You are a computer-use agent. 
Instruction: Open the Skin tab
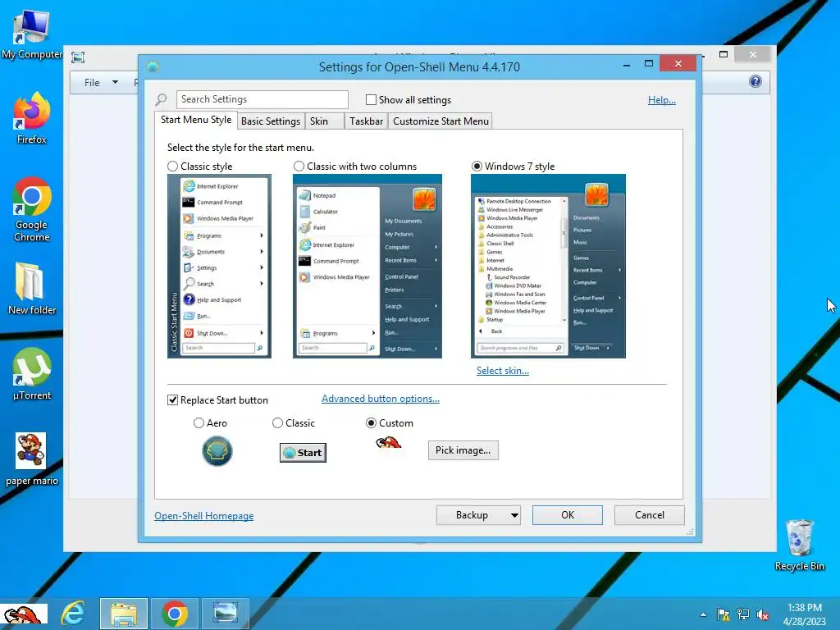[325, 121]
